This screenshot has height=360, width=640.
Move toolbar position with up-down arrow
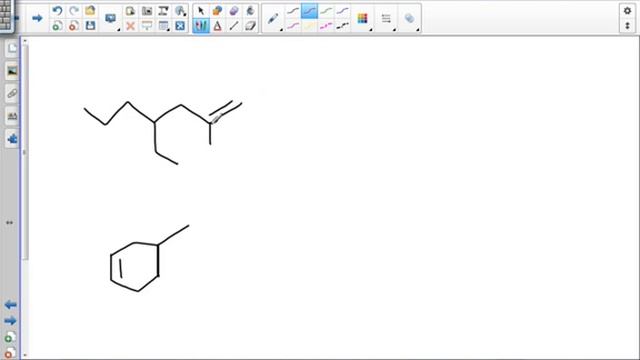pos(627,26)
